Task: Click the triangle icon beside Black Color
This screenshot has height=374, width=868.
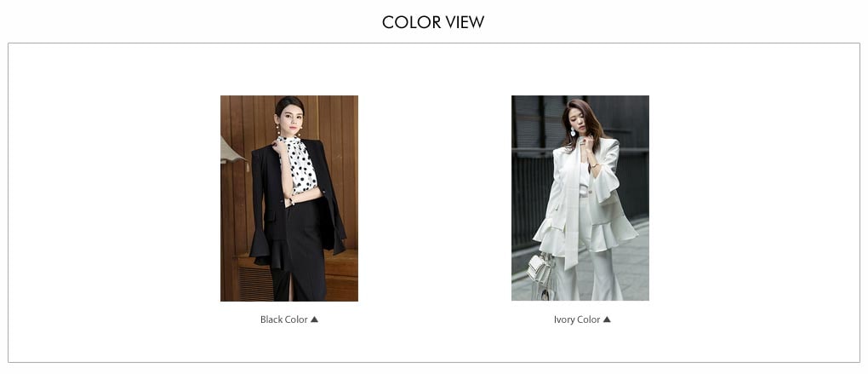Action: coord(314,319)
